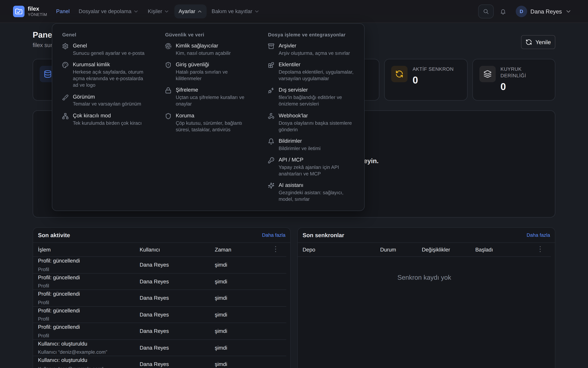Click the gear icon beside Genel

(65, 46)
